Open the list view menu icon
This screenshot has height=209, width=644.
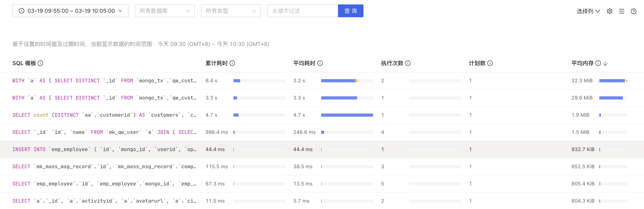pyautogui.click(x=622, y=11)
